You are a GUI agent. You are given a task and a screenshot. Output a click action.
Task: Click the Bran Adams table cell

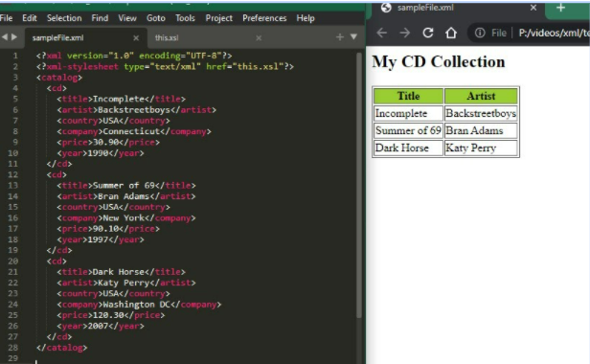click(x=481, y=130)
